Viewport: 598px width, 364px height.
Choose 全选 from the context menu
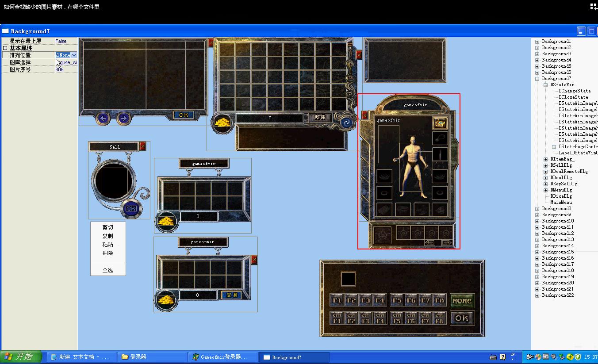[x=108, y=270]
